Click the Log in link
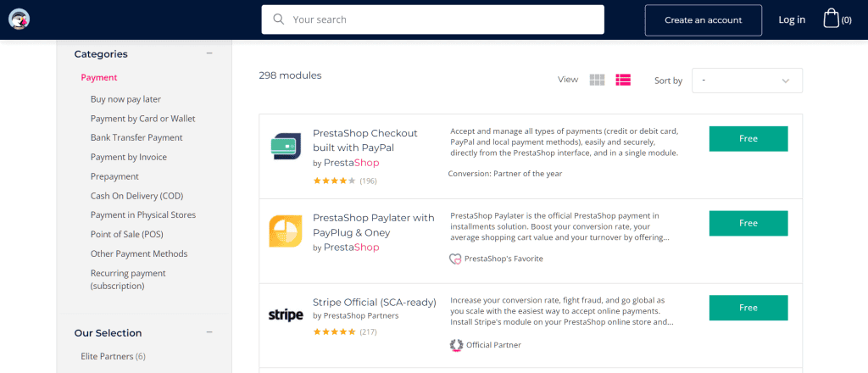The height and width of the screenshot is (373, 868). point(792,19)
